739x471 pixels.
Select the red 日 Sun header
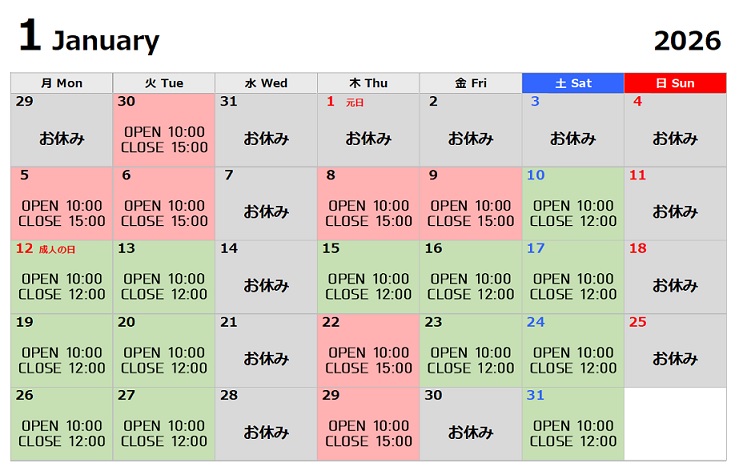tap(675, 83)
